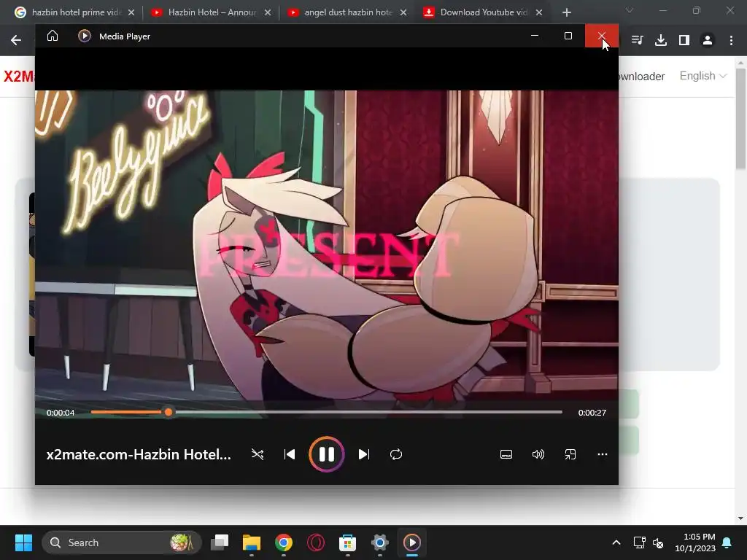Click the Downloader link in the site header

[x=642, y=77]
